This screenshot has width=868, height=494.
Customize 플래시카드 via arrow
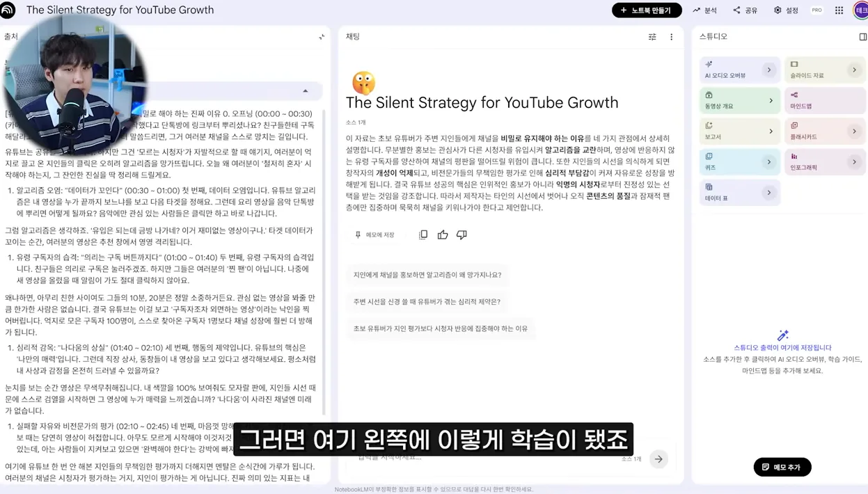pyautogui.click(x=854, y=131)
